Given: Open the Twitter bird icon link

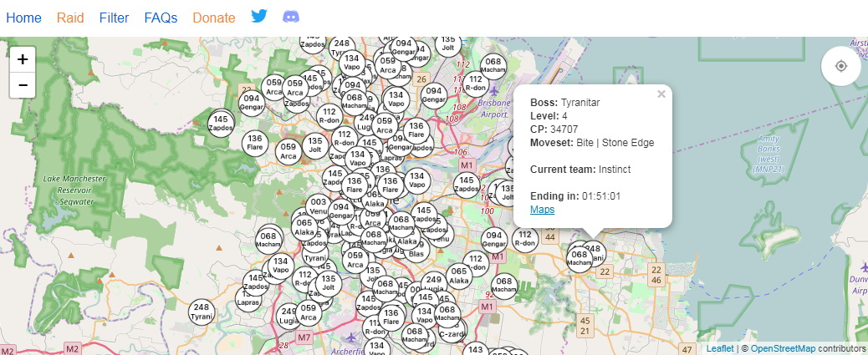Looking at the screenshot, I should point(259,16).
